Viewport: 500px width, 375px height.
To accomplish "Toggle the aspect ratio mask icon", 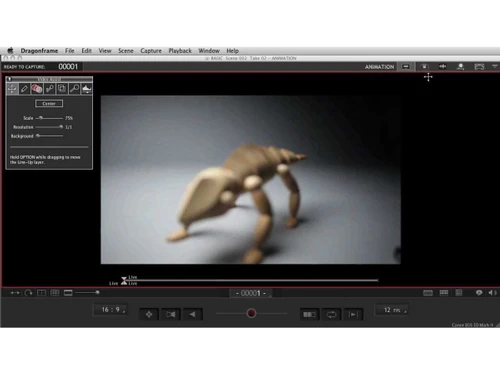I will tap(68, 293).
